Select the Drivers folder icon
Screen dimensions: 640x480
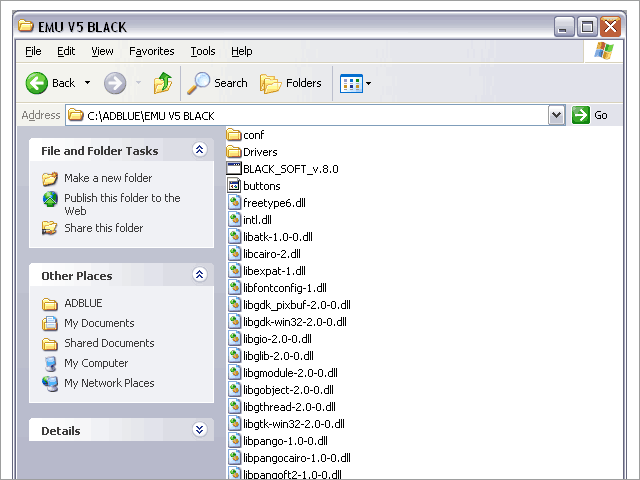pos(234,151)
